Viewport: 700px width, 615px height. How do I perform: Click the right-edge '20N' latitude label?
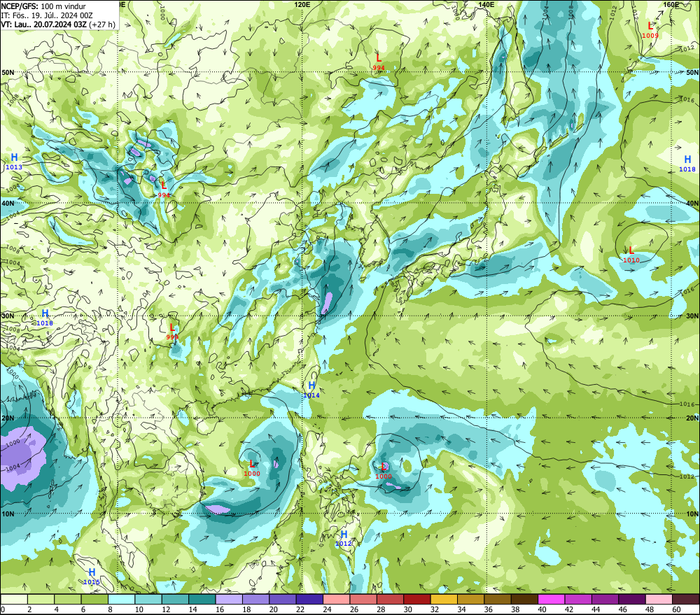[x=692, y=418]
